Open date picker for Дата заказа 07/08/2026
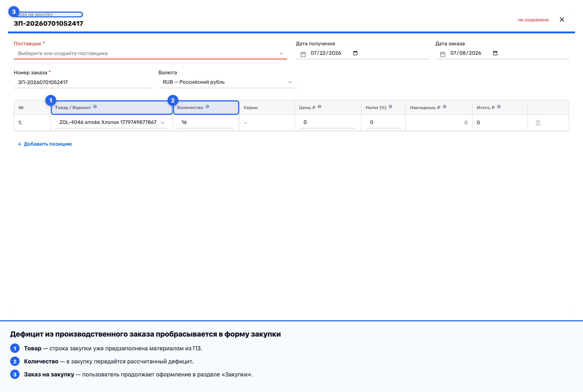Screen dimensions: 583x392 point(495,53)
